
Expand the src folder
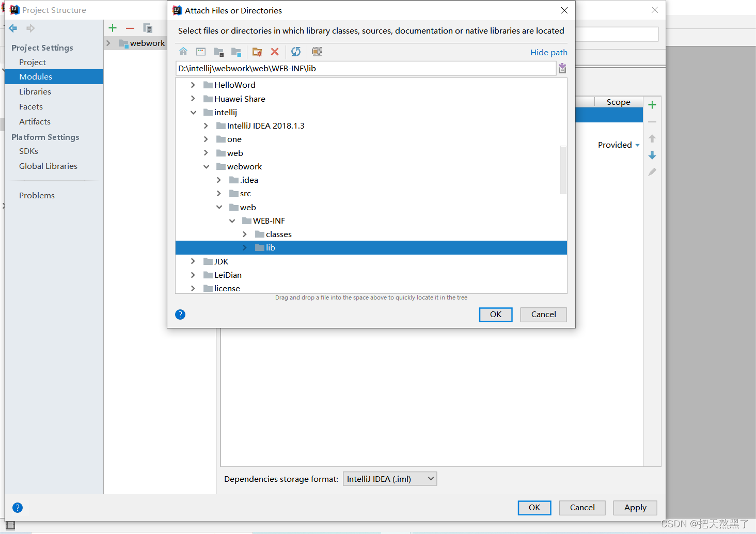(219, 193)
